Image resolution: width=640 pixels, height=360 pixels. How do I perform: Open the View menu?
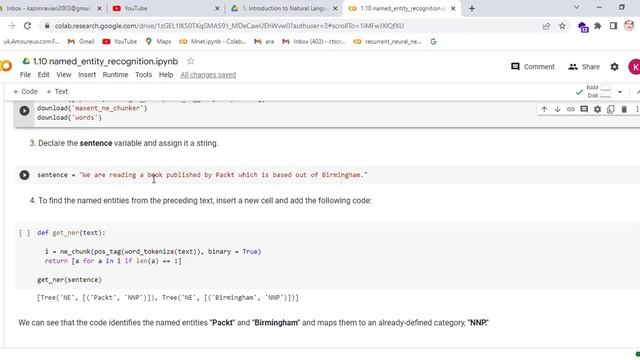click(x=64, y=75)
